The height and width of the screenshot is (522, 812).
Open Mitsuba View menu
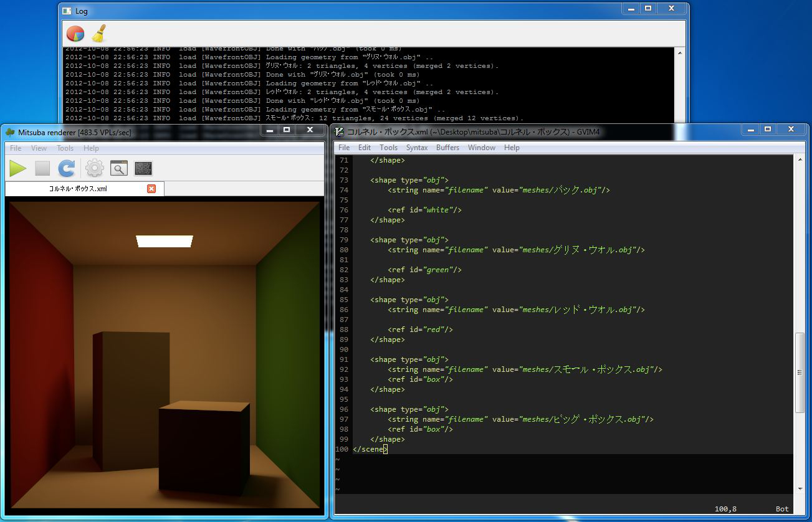click(39, 148)
